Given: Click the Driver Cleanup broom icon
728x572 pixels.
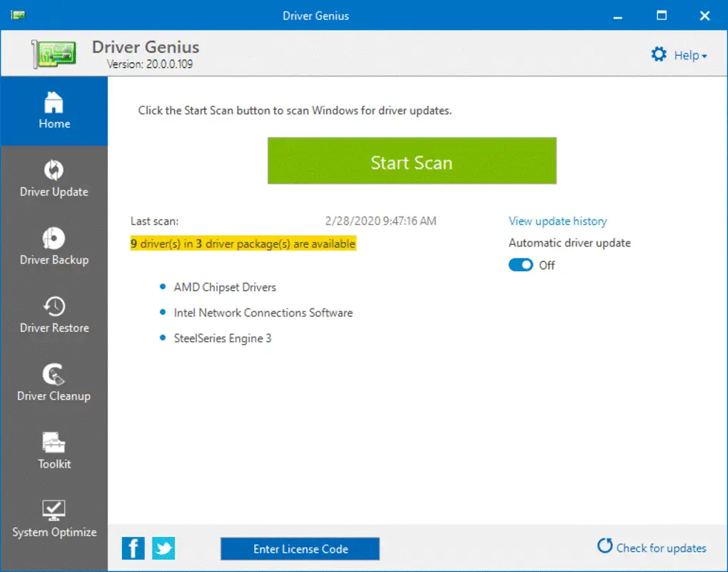Looking at the screenshot, I should 54,374.
